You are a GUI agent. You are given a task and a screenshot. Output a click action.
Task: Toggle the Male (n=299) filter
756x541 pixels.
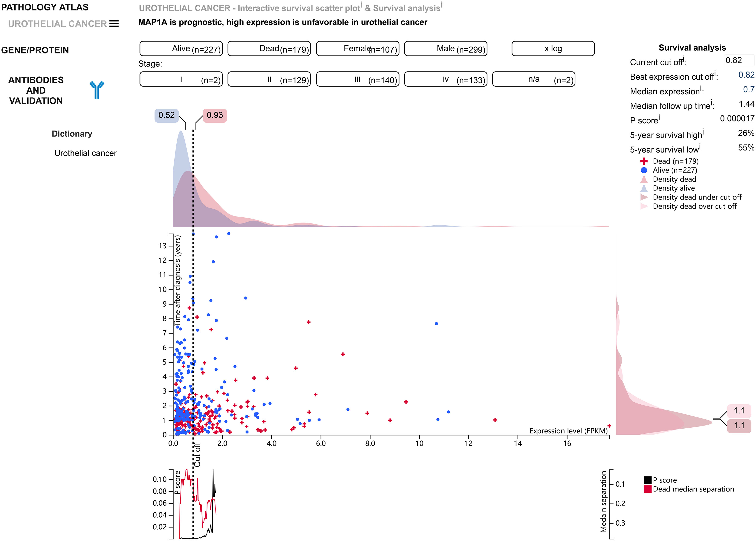tap(446, 49)
